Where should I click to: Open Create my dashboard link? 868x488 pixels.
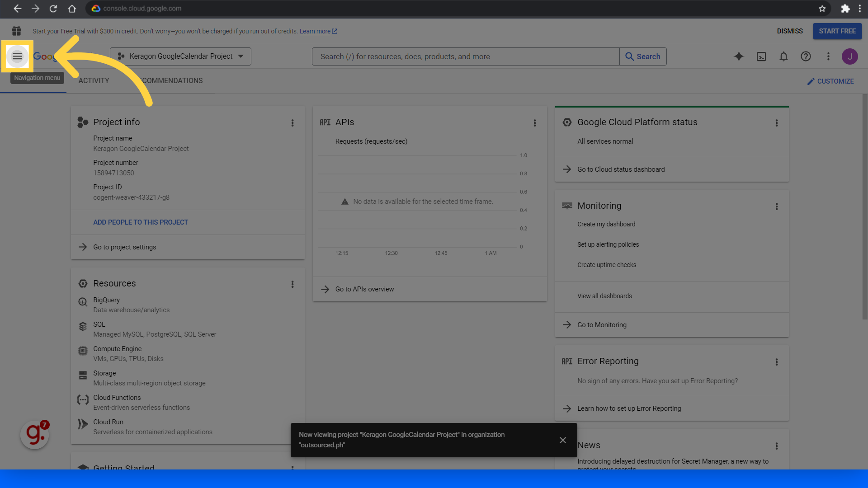click(606, 224)
